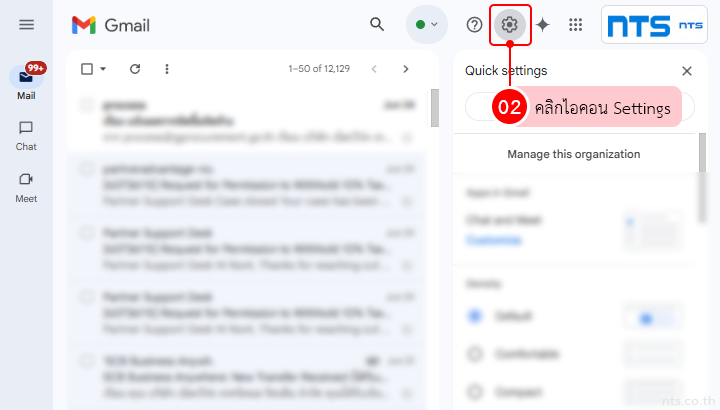Close the Quick settings panel

coord(687,71)
